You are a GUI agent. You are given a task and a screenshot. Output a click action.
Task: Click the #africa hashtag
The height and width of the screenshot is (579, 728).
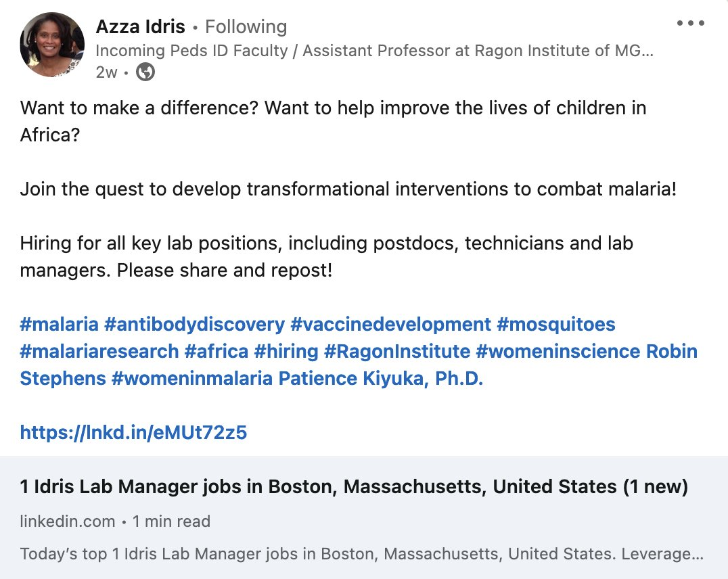[217, 352]
